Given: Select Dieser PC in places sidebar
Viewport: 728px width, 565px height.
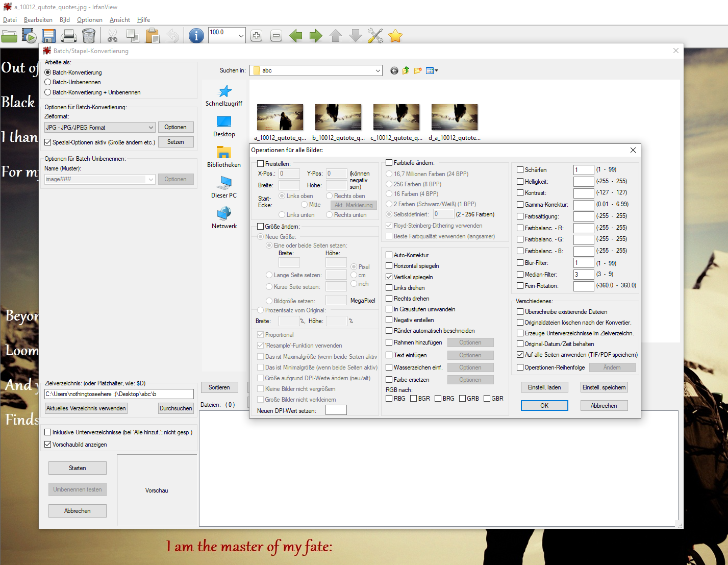Looking at the screenshot, I should pos(224,188).
